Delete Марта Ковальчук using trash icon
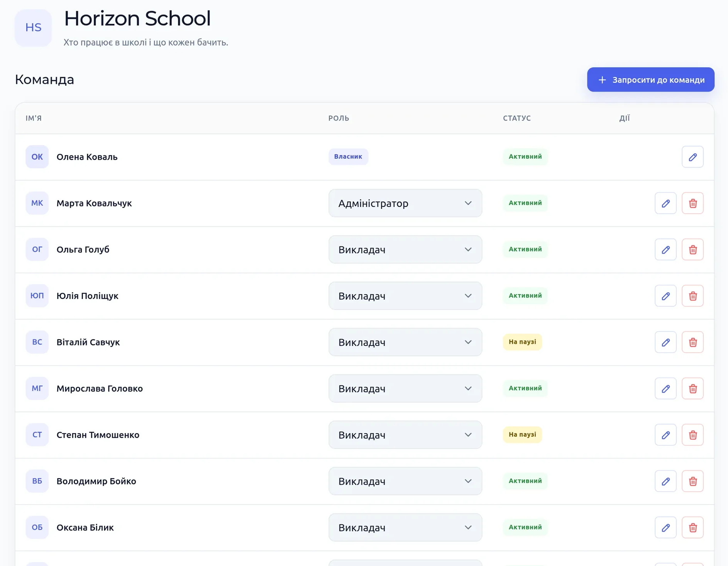Screen dimensions: 728x566 tap(692, 203)
